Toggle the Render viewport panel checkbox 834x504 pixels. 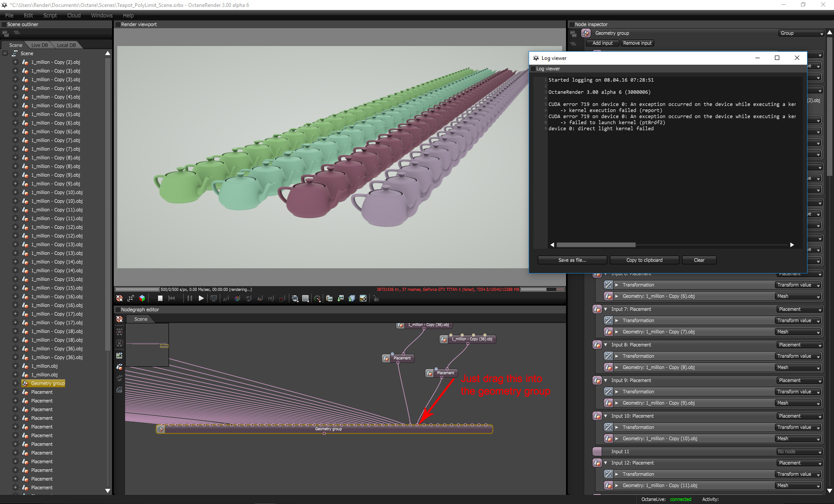click(x=118, y=24)
